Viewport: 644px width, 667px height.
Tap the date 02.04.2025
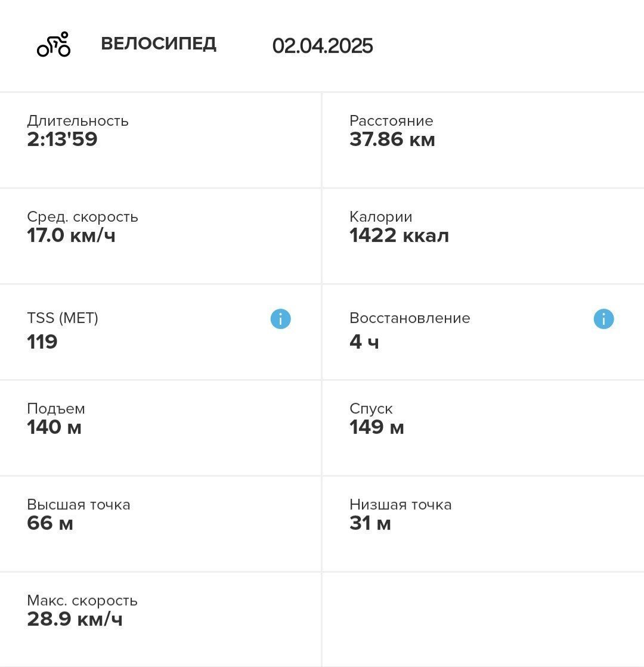[323, 45]
